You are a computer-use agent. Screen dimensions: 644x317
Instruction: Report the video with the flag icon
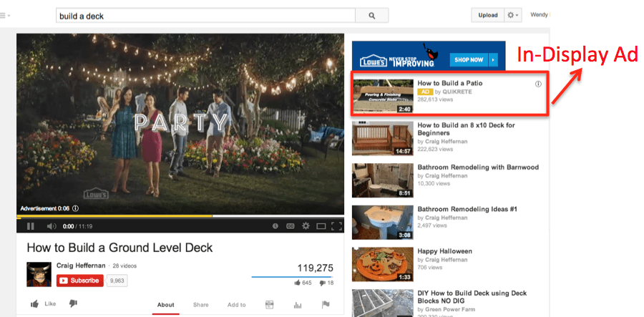326,304
